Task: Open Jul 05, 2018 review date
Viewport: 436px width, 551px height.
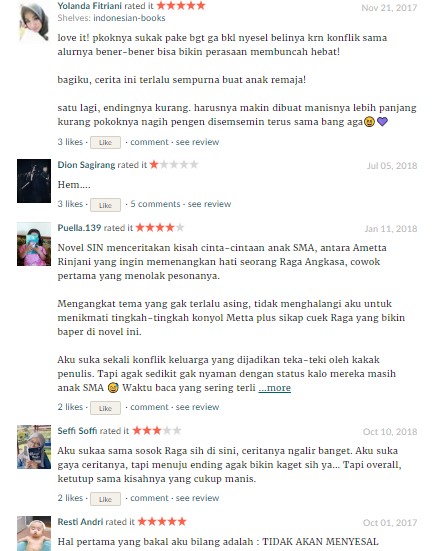Action: tap(392, 166)
